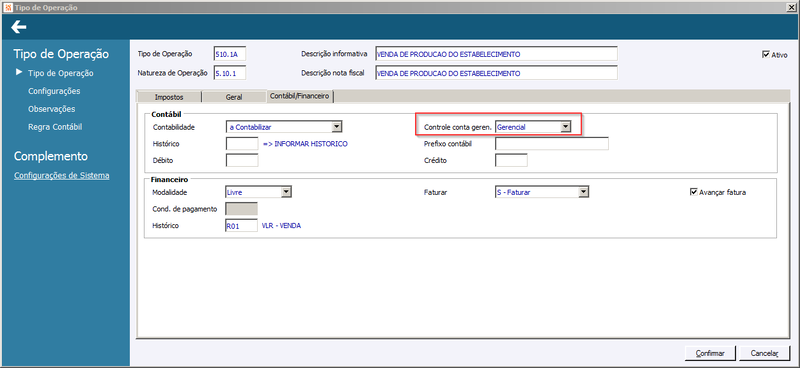The width and height of the screenshot is (800, 368).
Task: Click the Débito input field
Action: click(242, 160)
